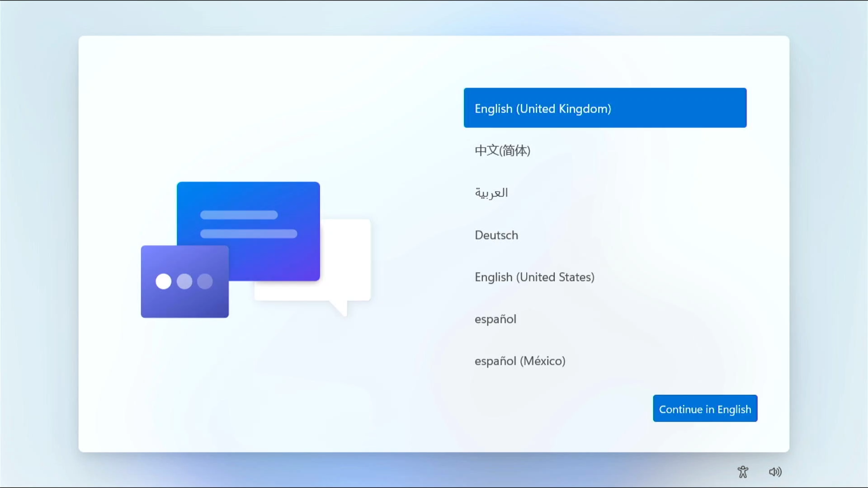Pick the Arabic language option
868x488 pixels.
(x=605, y=192)
